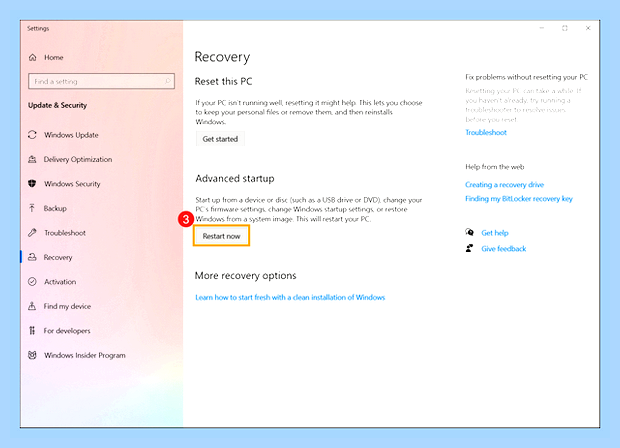Click the Get help chat icon
The width and height of the screenshot is (620, 448).
click(469, 233)
